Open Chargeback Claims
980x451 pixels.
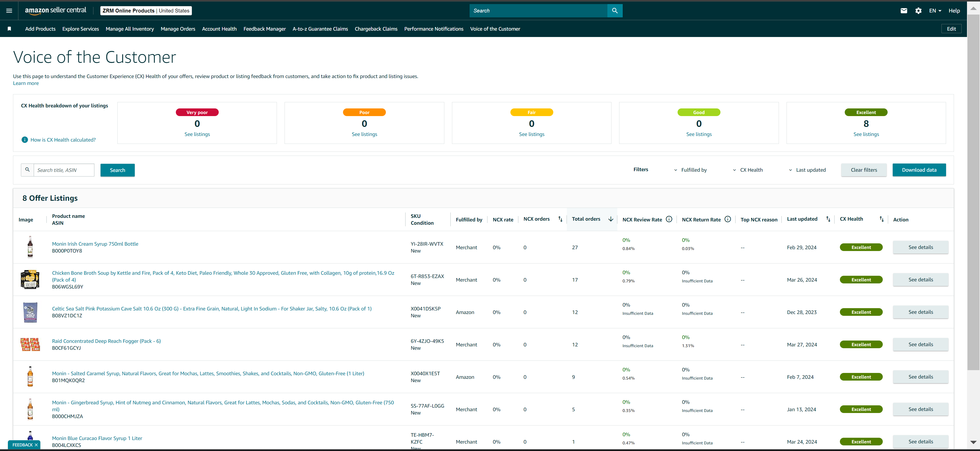click(x=376, y=29)
